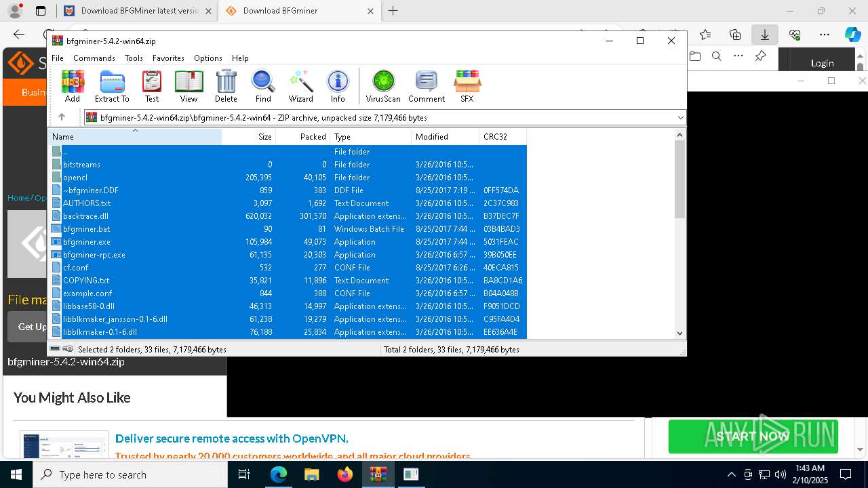868x488 pixels.
Task: Click the Login link on the webpage
Action: click(x=822, y=63)
